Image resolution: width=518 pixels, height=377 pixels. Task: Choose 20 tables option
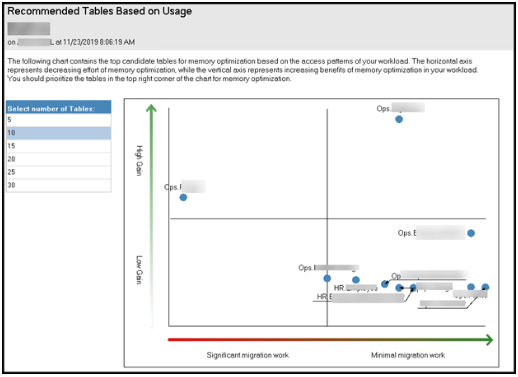pyautogui.click(x=59, y=159)
